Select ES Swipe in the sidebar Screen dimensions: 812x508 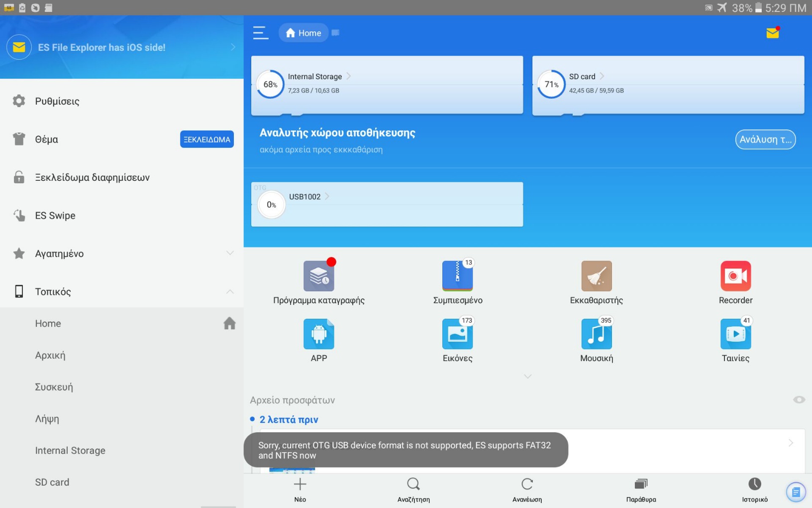click(x=55, y=216)
